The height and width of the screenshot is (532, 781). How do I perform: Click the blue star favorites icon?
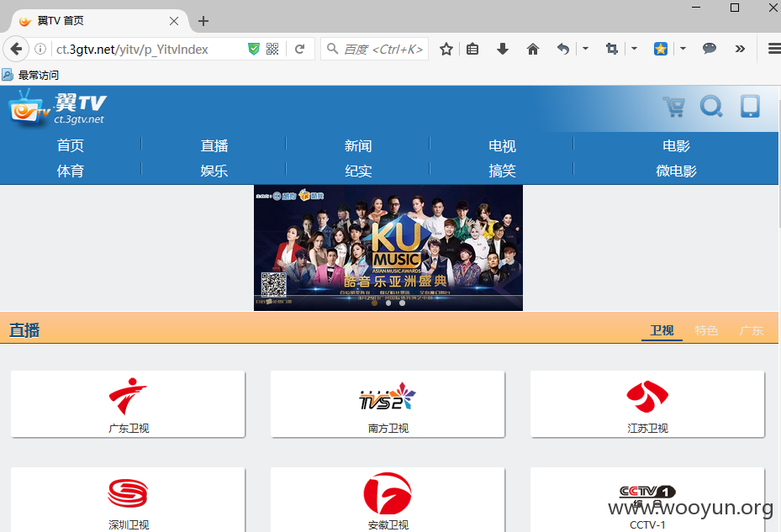661,49
